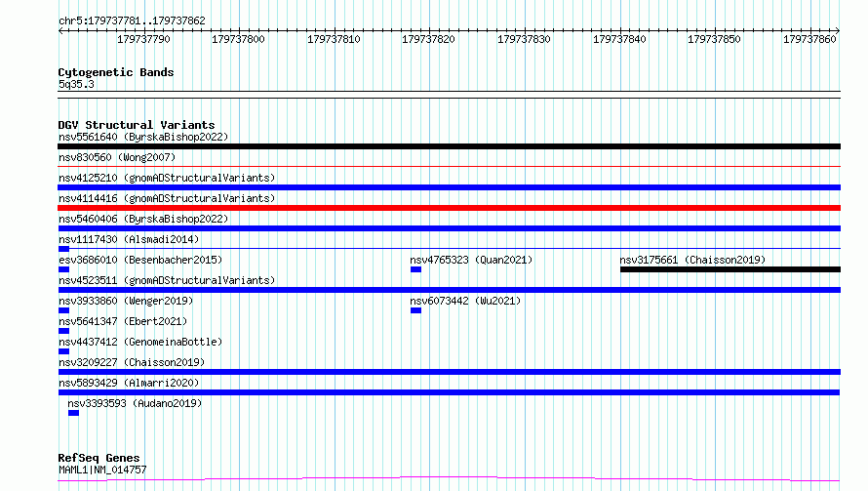
Task: Click the small blue nsv4765323 variant block
Action: (415, 269)
